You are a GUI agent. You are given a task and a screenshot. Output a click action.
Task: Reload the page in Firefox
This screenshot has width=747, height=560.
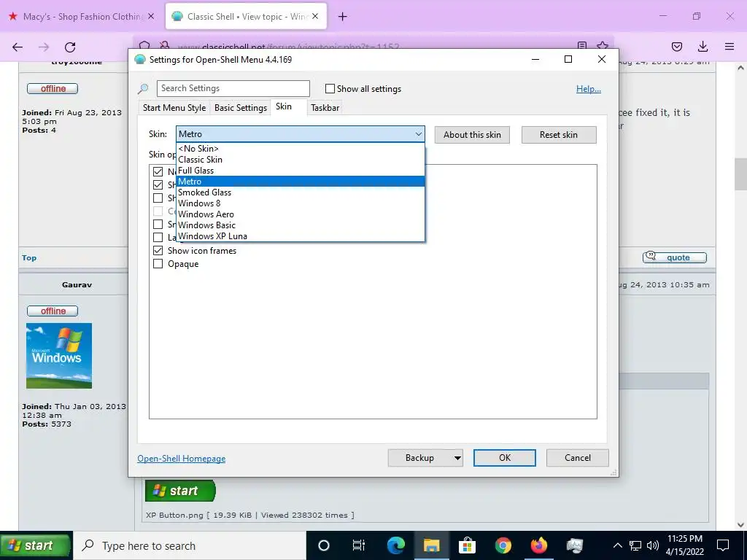click(70, 47)
